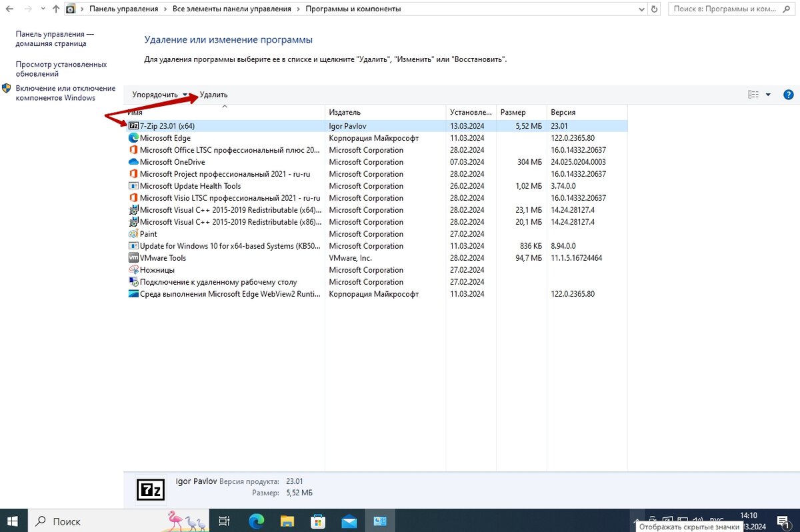Select the Microsoft OneDrive entry icon
The width and height of the screenshot is (800, 532).
point(134,161)
